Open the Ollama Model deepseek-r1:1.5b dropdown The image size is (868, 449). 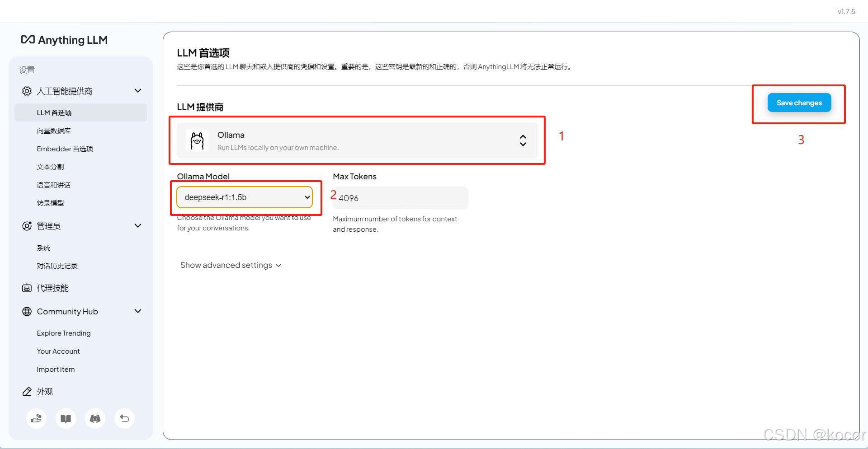pos(245,197)
